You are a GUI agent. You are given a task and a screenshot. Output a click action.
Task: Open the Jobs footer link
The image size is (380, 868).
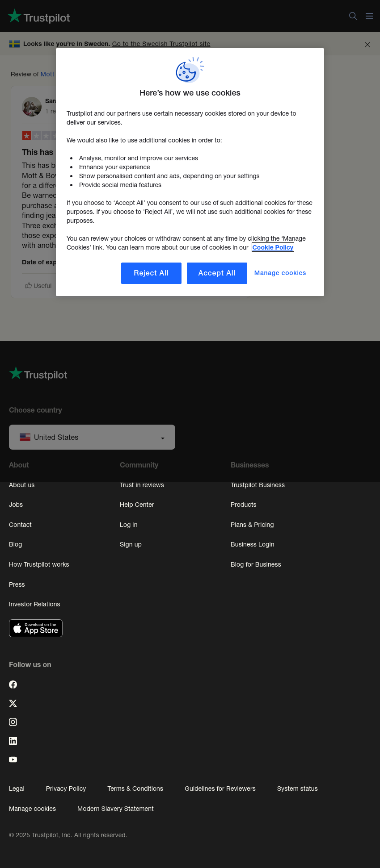click(x=16, y=505)
